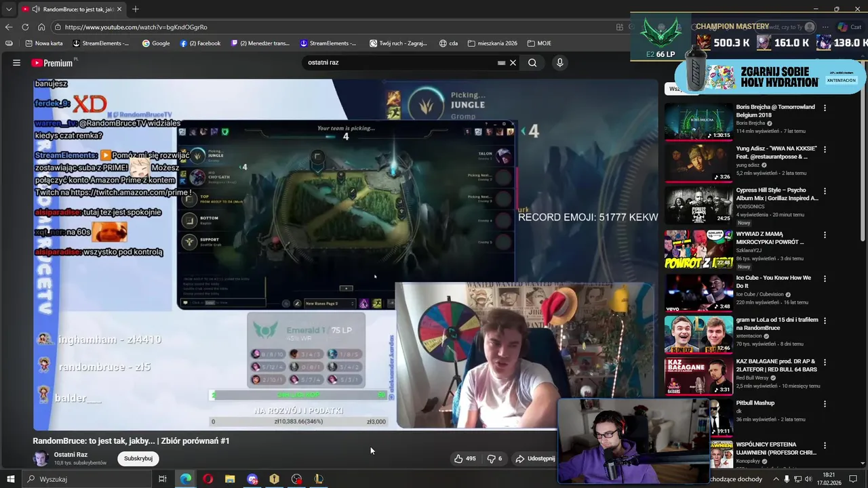Click the leftmost icon on bookmarks bar
The width and height of the screenshot is (868, 488).
[x=9, y=43]
